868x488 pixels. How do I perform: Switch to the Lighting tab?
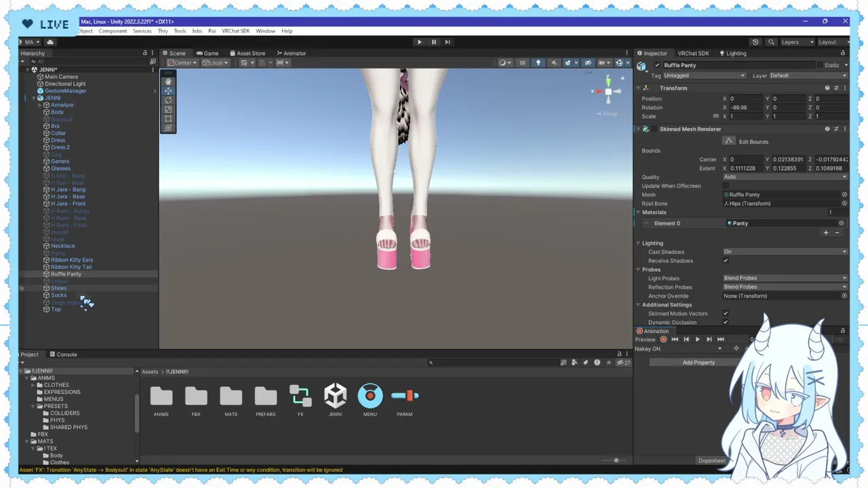click(732, 53)
